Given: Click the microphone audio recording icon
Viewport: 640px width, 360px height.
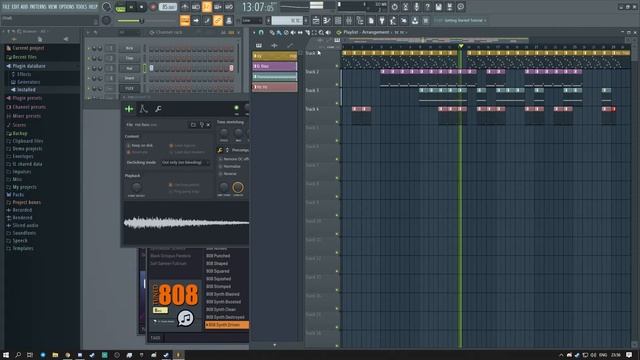Looking at the screenshot, I should coord(416,7).
